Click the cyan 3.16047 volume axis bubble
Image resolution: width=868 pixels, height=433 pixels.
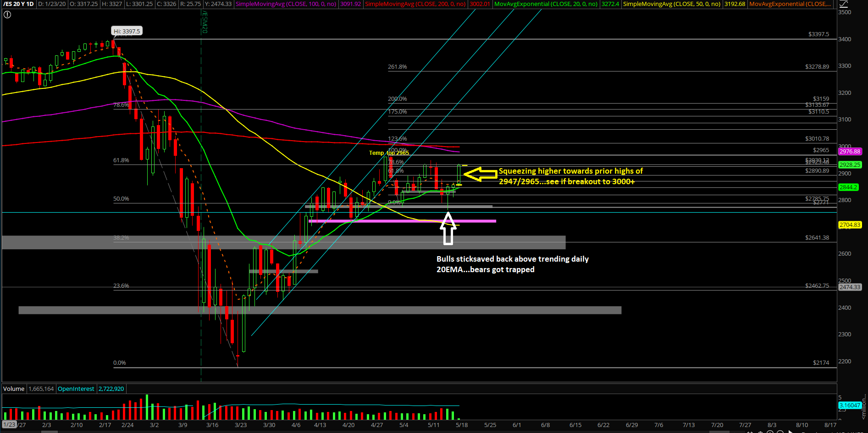coord(850,406)
